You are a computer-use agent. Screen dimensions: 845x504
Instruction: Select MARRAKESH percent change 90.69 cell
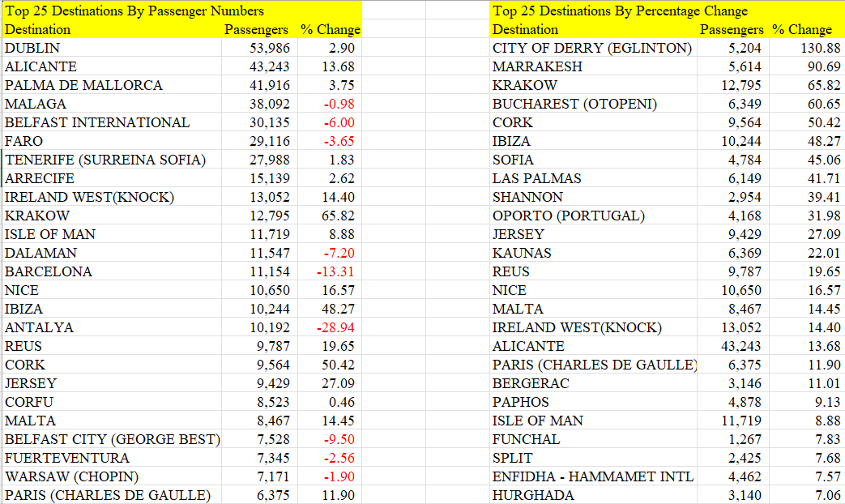[807, 66]
